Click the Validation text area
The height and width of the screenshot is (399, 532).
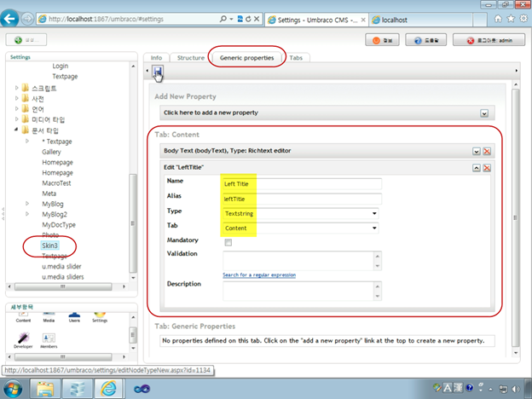302,261
